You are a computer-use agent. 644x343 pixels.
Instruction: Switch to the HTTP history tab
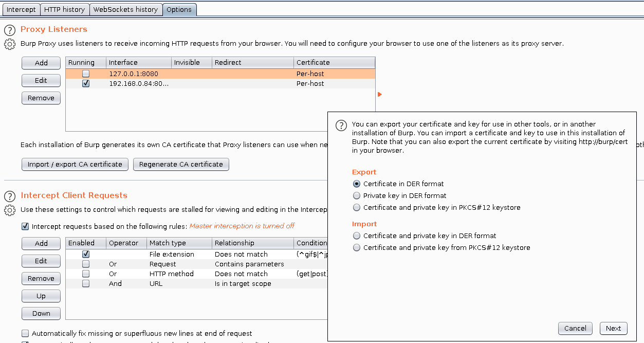[64, 9]
